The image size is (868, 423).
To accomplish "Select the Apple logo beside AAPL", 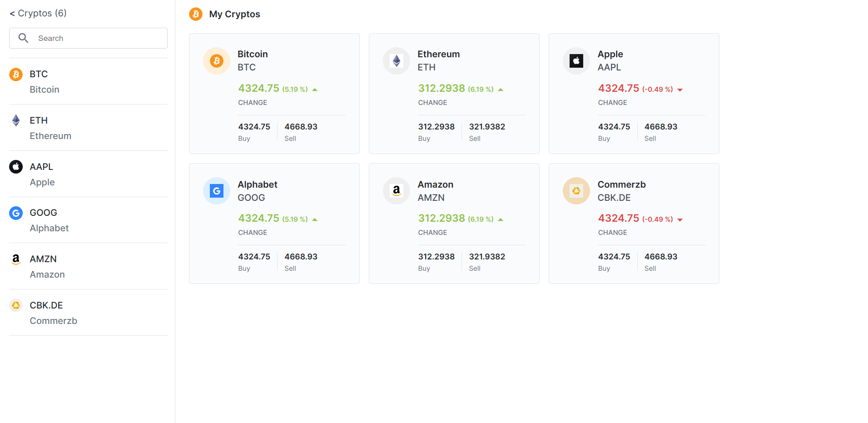I will click(16, 167).
